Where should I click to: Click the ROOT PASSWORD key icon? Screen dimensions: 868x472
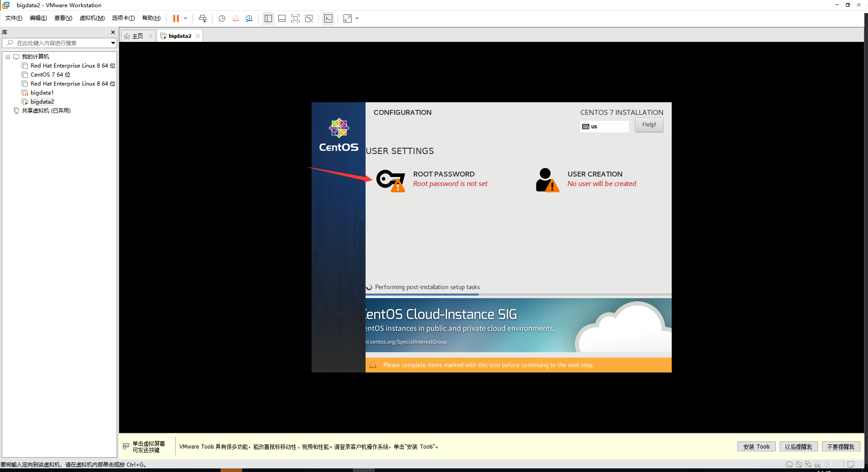pyautogui.click(x=391, y=181)
